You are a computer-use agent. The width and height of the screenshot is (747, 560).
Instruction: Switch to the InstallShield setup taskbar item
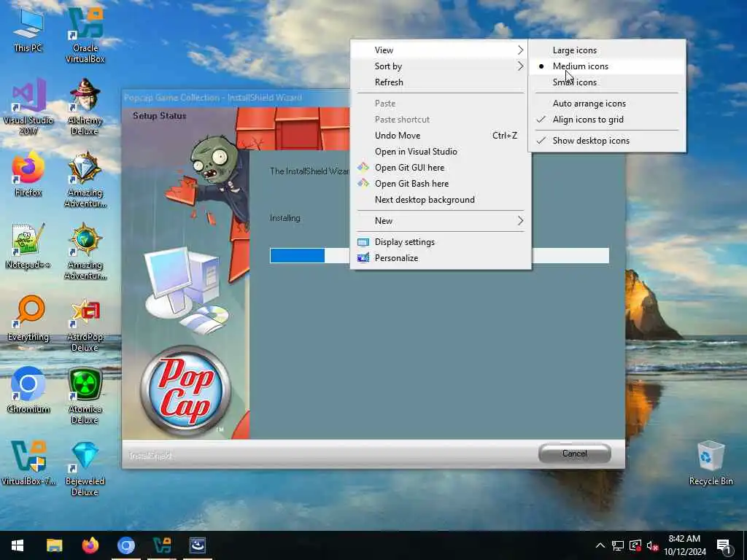(x=198, y=545)
